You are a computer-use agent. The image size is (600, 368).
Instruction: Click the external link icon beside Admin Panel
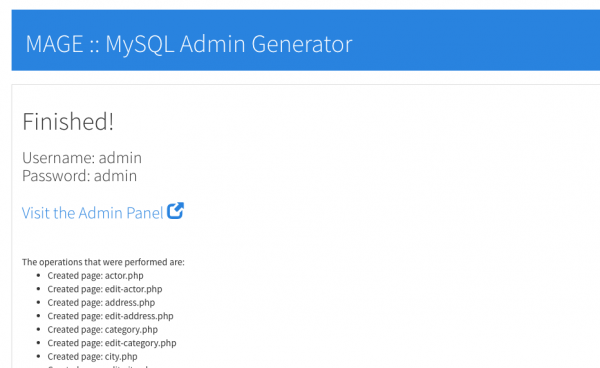(175, 210)
